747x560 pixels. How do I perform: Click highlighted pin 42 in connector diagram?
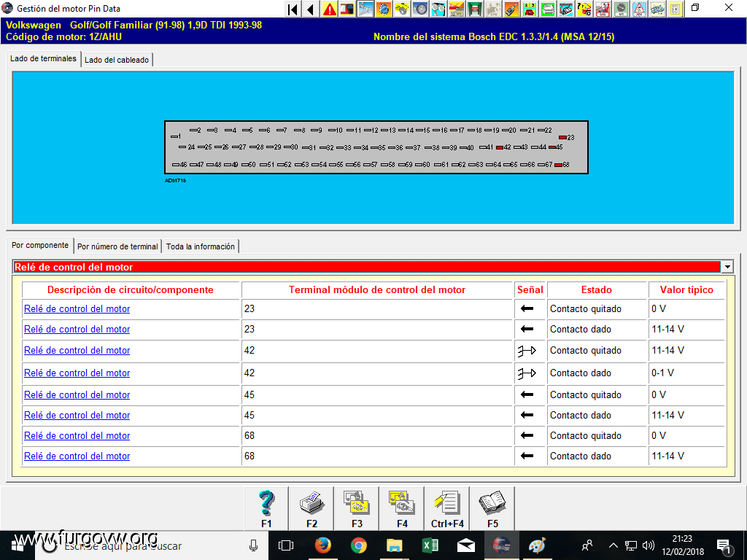(x=500, y=147)
